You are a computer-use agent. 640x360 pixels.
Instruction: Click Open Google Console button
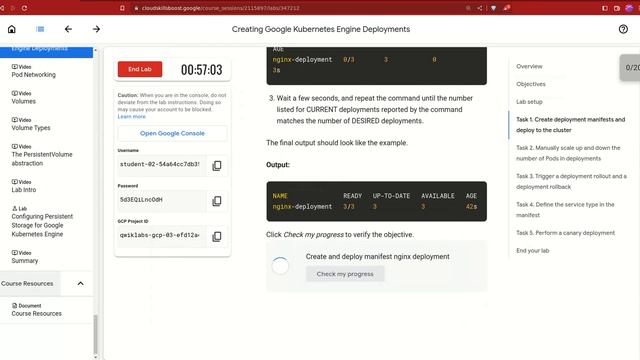(x=172, y=133)
